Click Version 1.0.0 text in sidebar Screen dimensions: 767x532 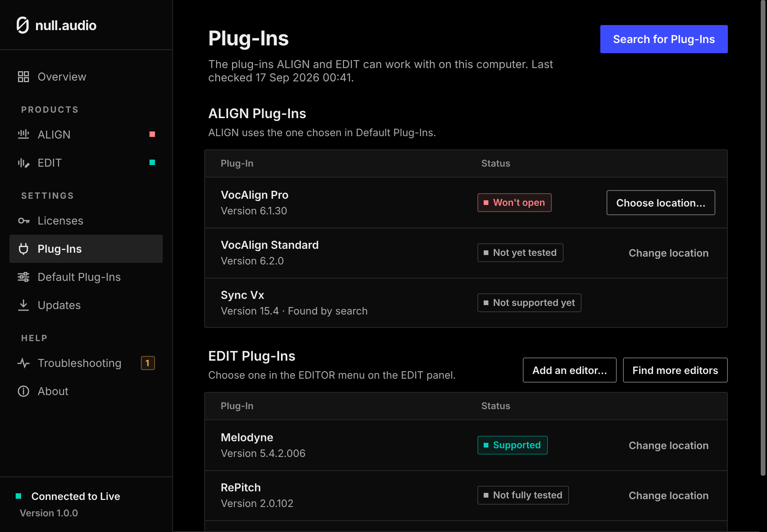click(49, 513)
